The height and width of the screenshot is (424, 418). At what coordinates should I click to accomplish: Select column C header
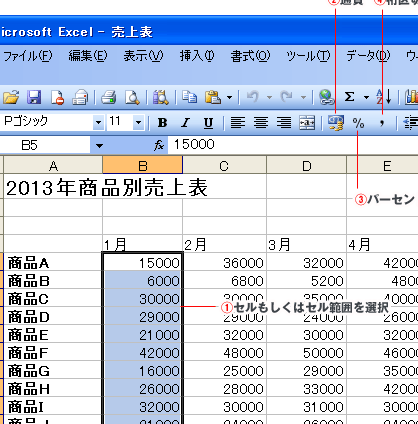224,165
